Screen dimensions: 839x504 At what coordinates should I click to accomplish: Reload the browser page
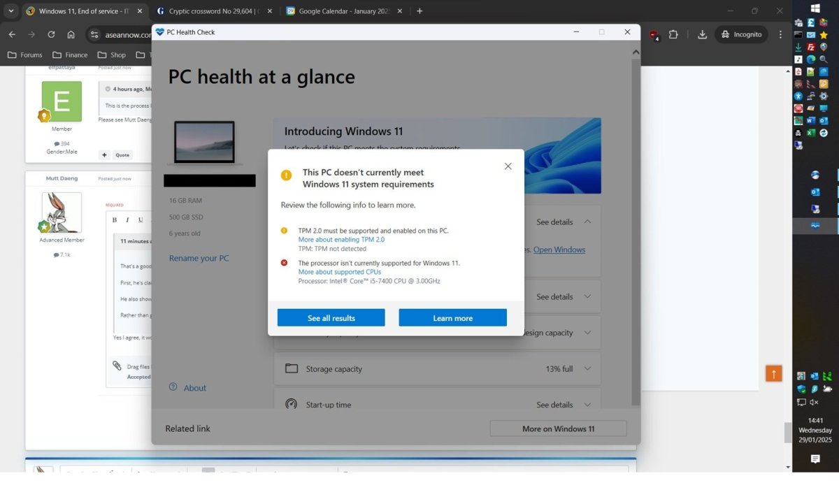pyautogui.click(x=51, y=34)
